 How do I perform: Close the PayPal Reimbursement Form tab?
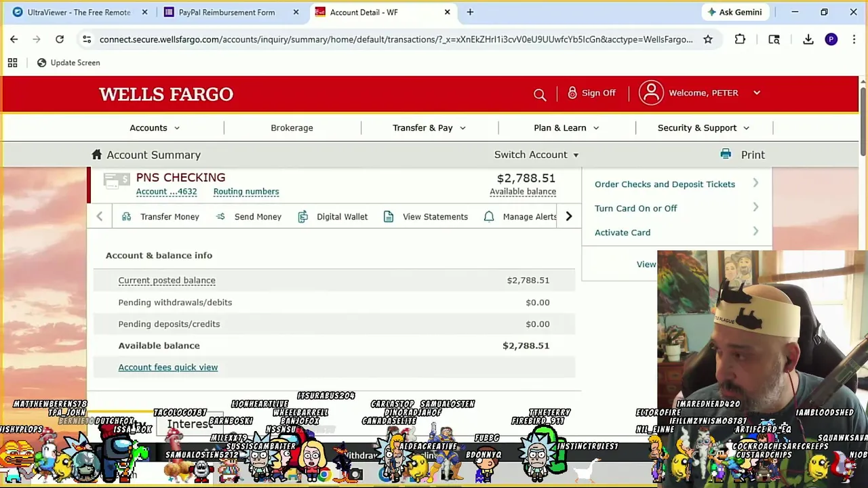(296, 12)
